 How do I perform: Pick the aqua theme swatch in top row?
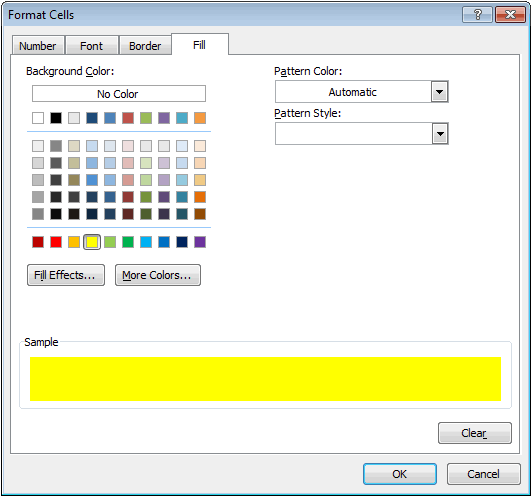[x=182, y=118]
